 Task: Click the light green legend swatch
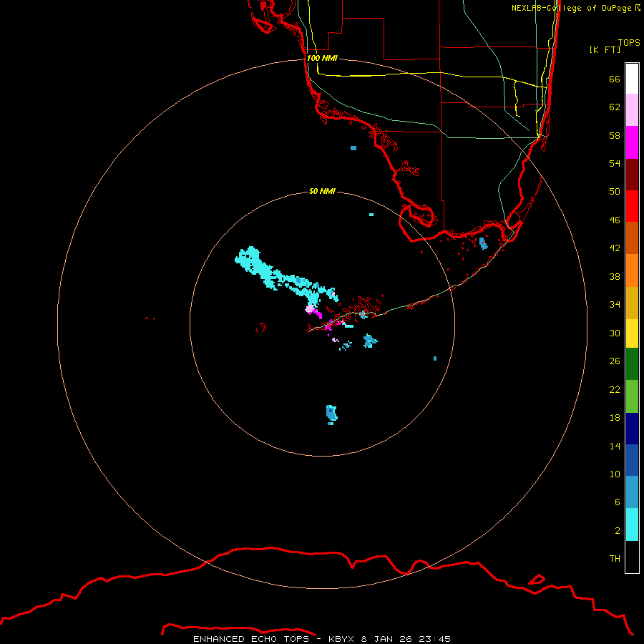click(632, 396)
